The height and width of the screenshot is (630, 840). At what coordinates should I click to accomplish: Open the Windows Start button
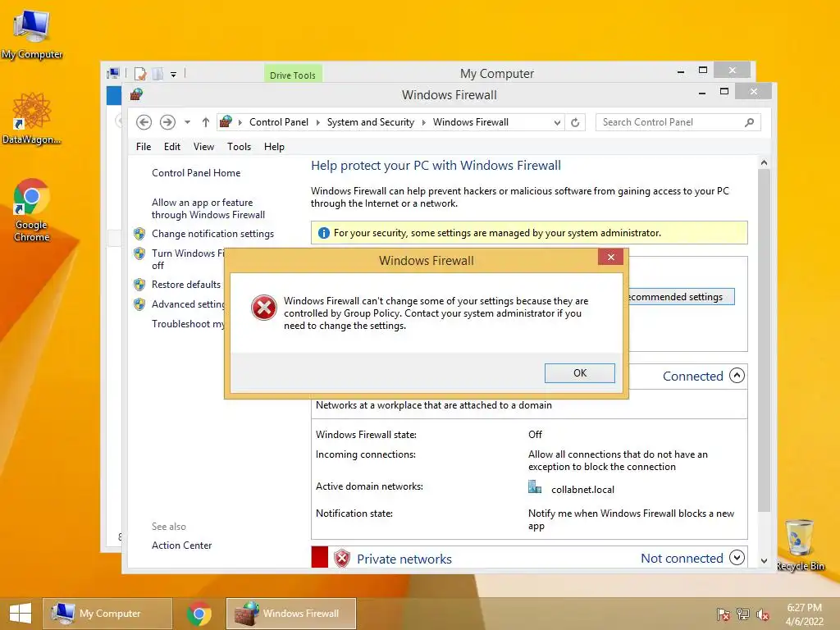coord(21,614)
